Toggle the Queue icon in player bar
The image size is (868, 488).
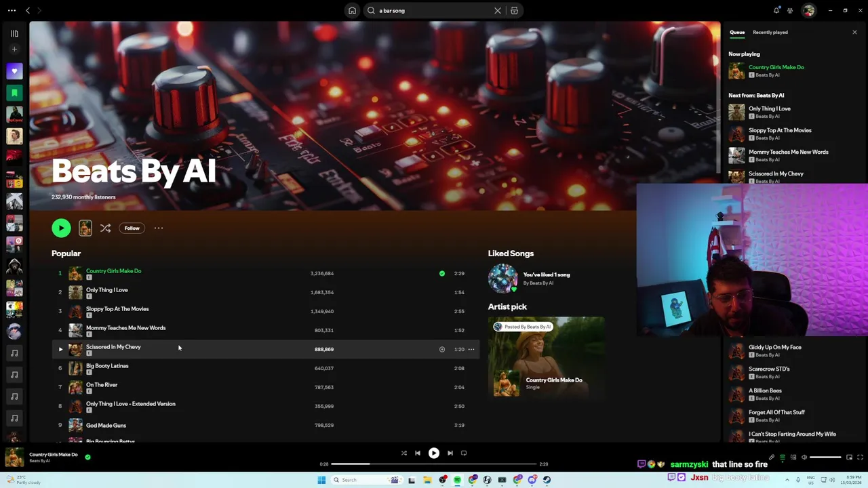tap(782, 457)
